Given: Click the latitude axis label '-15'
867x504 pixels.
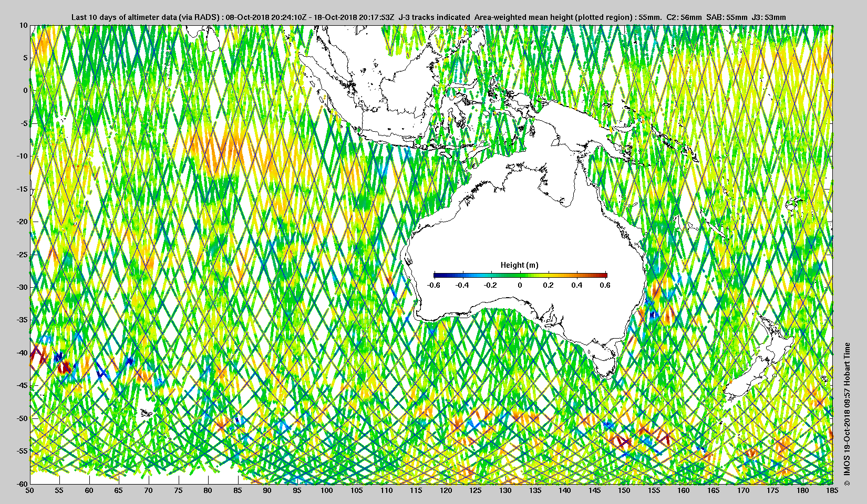Looking at the screenshot, I should pyautogui.click(x=22, y=189).
